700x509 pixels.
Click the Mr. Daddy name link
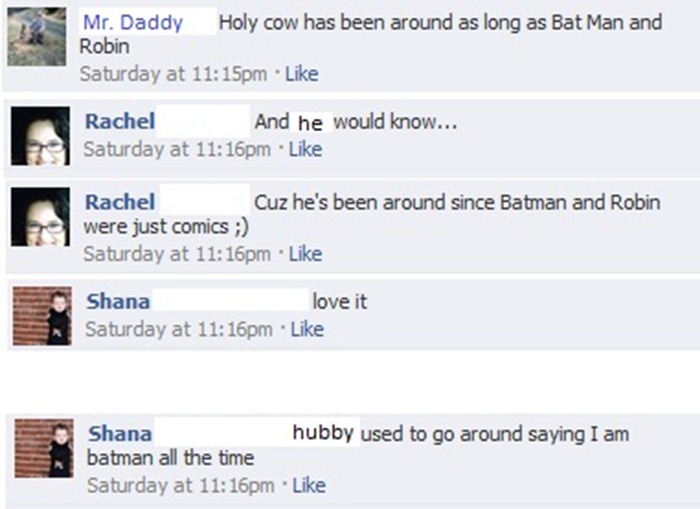[133, 22]
